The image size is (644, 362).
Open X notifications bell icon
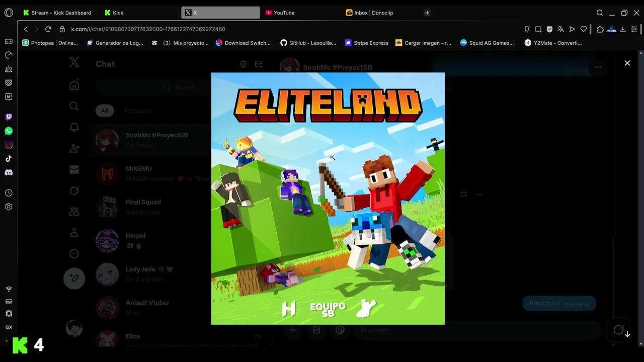[x=74, y=127]
